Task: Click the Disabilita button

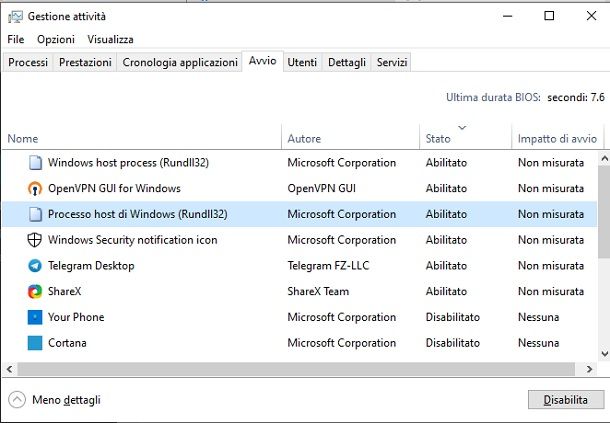Action: tap(566, 400)
